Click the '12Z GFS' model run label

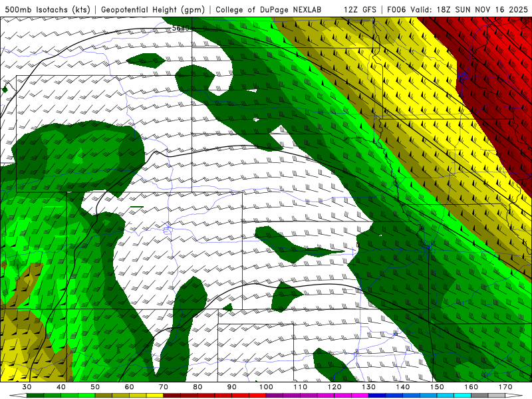click(360, 9)
